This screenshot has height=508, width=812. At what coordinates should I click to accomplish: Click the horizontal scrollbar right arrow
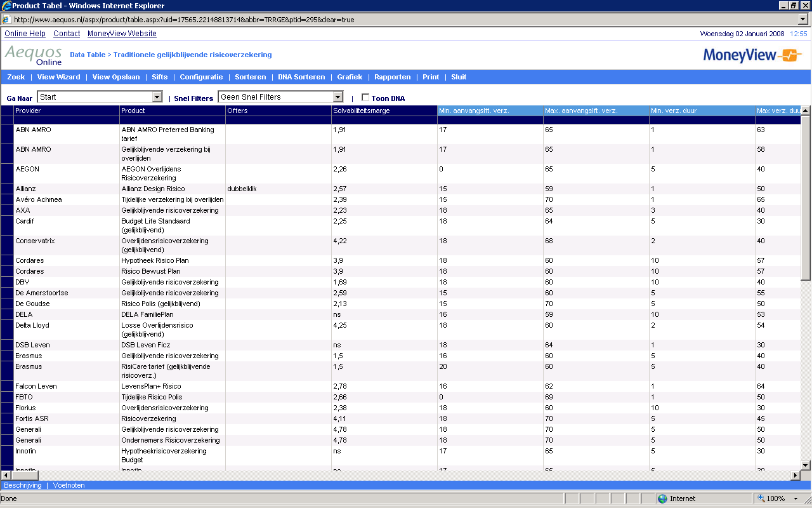796,475
